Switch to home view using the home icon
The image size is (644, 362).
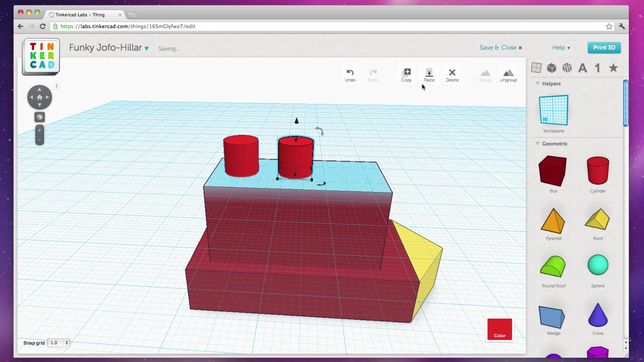39,97
